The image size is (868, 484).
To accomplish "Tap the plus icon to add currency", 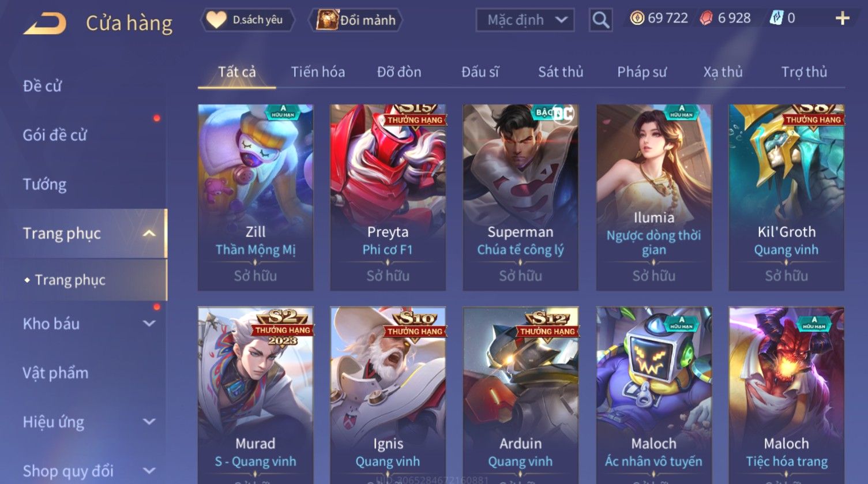I will click(x=842, y=18).
